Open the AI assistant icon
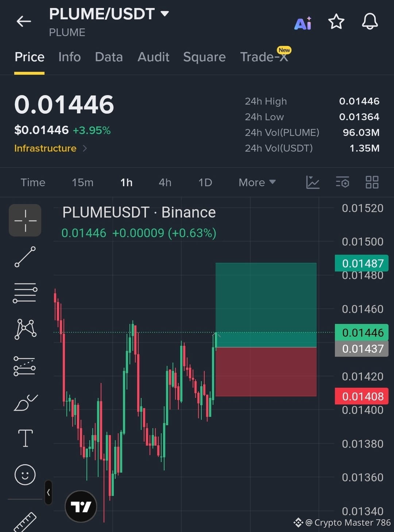394x532 pixels. [303, 23]
